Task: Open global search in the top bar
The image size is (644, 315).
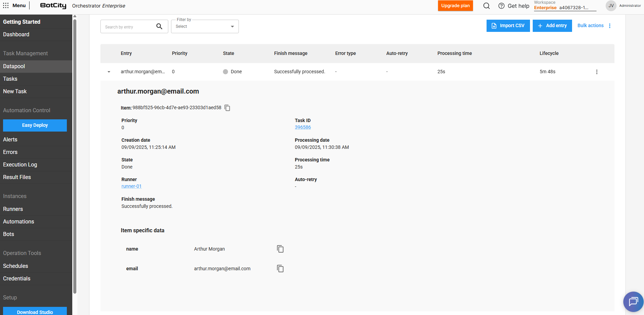Action: 486,6
